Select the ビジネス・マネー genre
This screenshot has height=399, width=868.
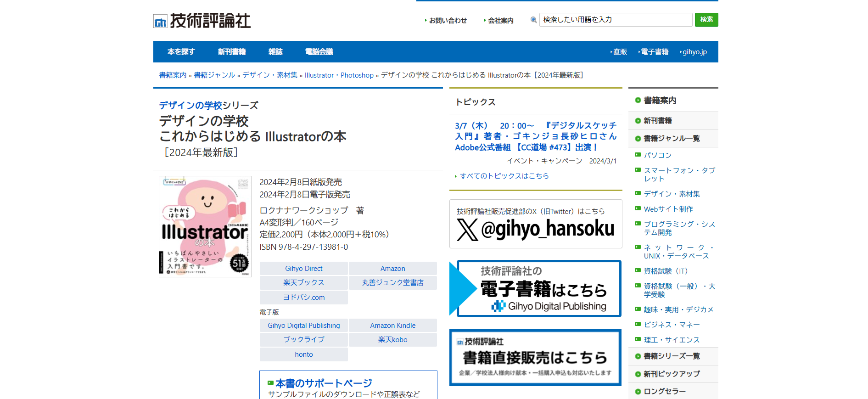click(x=672, y=325)
